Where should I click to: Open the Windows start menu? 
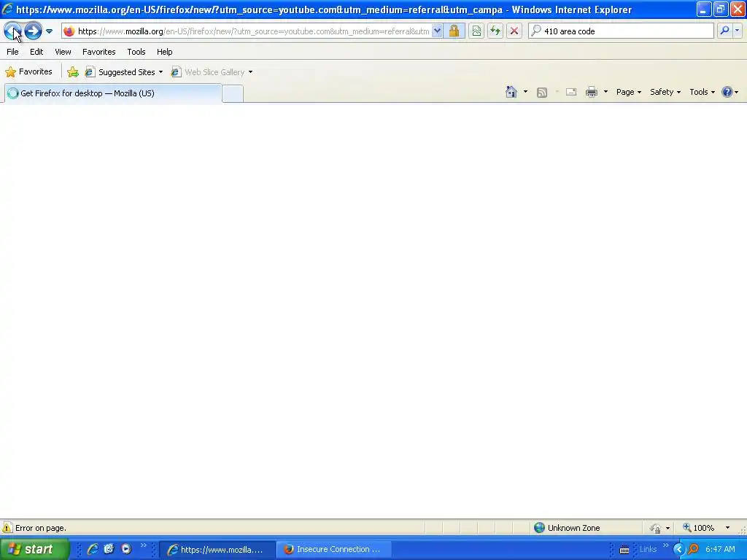coord(35,549)
